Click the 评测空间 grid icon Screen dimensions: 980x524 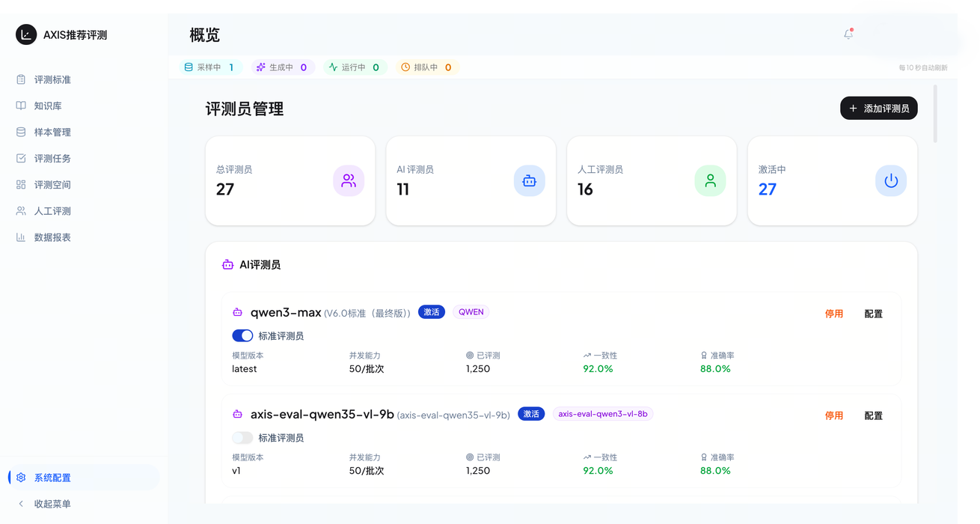pos(21,184)
